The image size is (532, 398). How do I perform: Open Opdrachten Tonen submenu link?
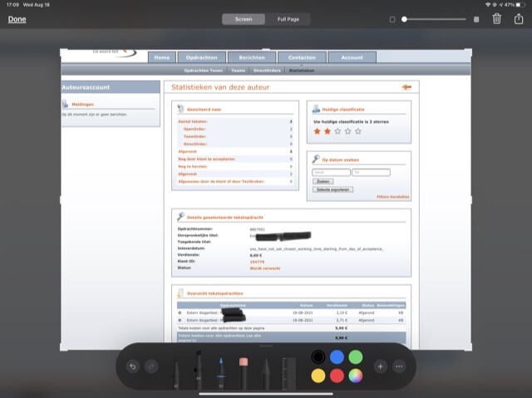coord(203,71)
